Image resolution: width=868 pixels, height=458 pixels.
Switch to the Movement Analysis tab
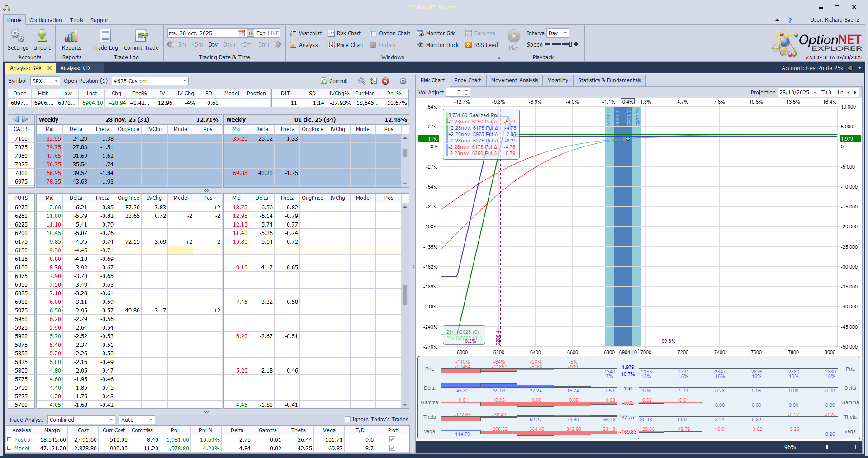click(514, 80)
